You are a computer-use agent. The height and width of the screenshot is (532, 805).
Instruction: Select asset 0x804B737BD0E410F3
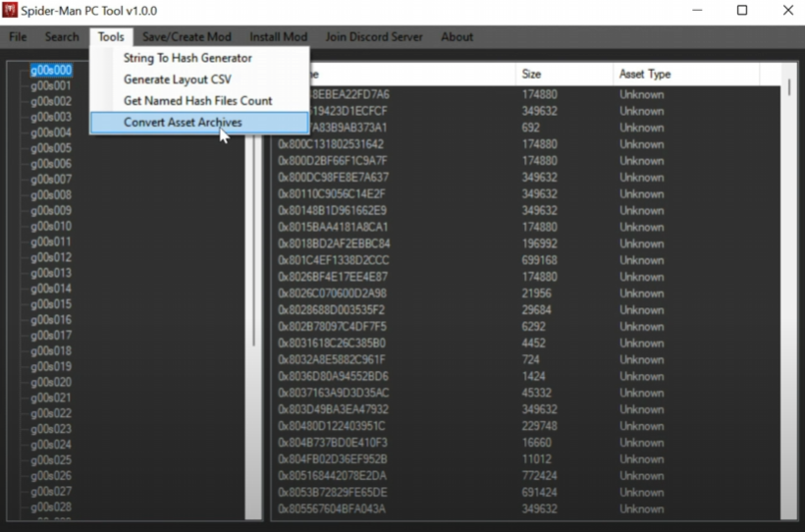coord(333,443)
